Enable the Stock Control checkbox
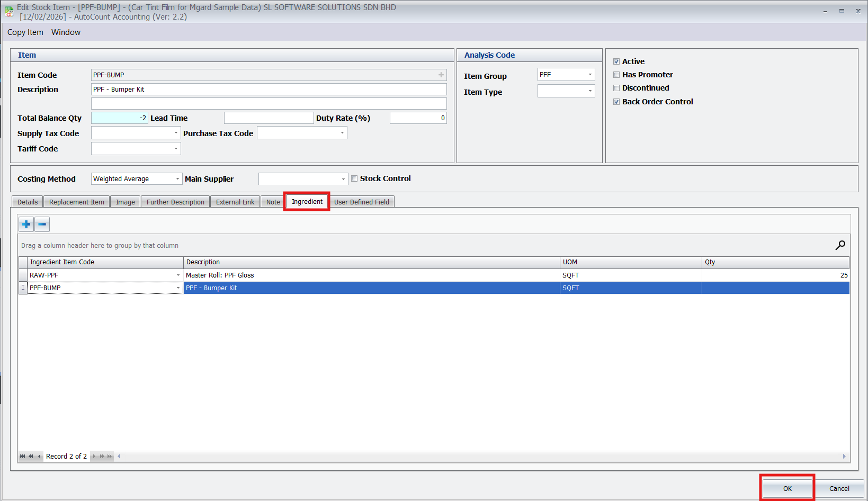 (x=354, y=179)
